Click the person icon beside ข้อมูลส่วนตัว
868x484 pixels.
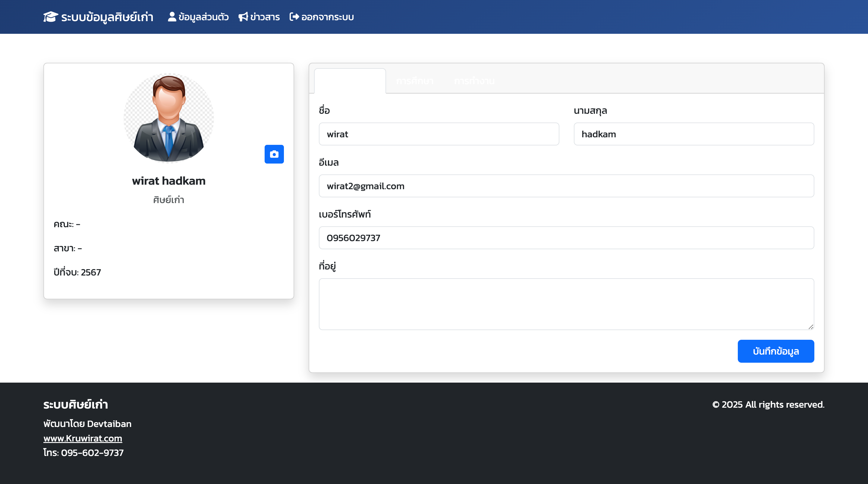[172, 17]
